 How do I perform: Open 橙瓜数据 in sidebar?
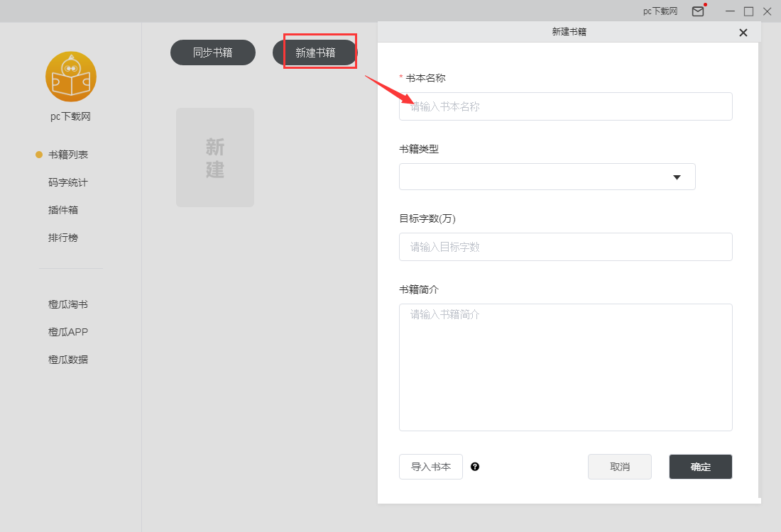coord(67,360)
